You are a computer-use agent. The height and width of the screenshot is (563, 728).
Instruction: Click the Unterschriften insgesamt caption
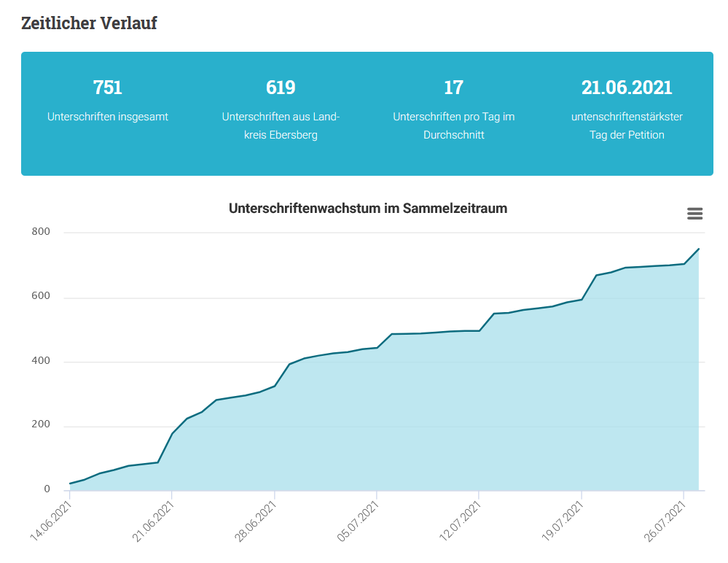click(x=108, y=117)
